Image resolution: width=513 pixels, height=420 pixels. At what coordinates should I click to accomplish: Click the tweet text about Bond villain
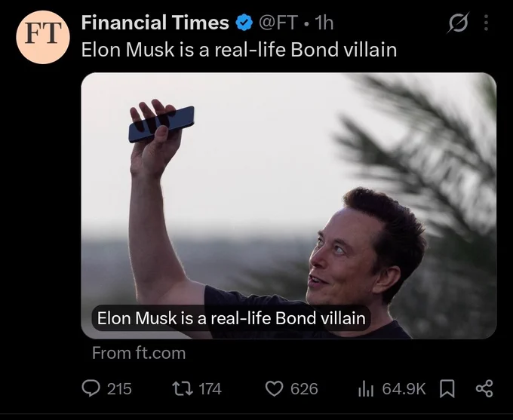point(239,50)
